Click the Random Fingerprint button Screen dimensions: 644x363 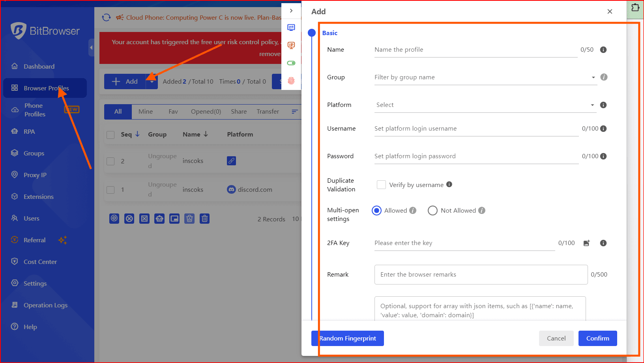click(x=348, y=338)
